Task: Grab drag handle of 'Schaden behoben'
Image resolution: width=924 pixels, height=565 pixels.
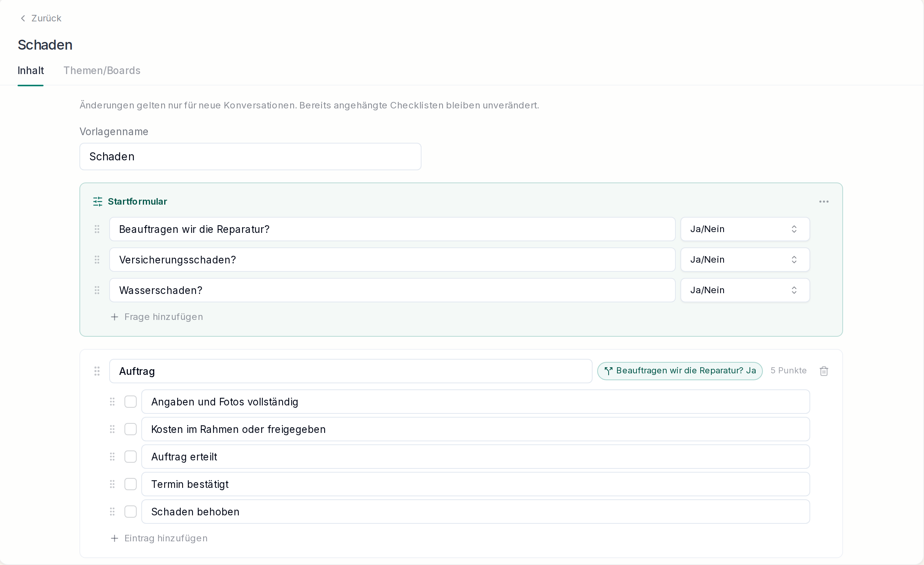Action: (x=112, y=512)
